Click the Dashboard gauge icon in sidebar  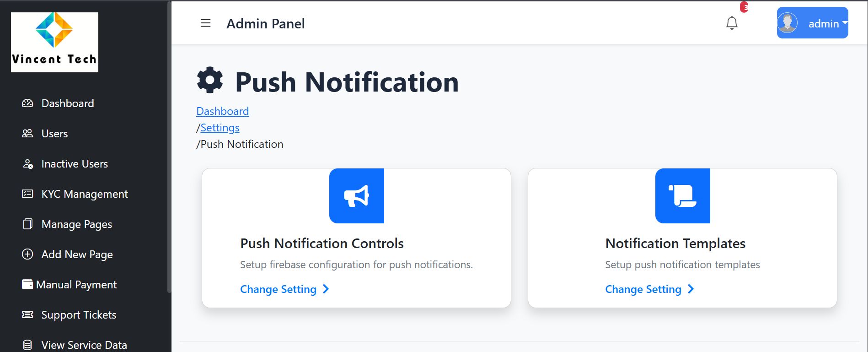point(27,103)
